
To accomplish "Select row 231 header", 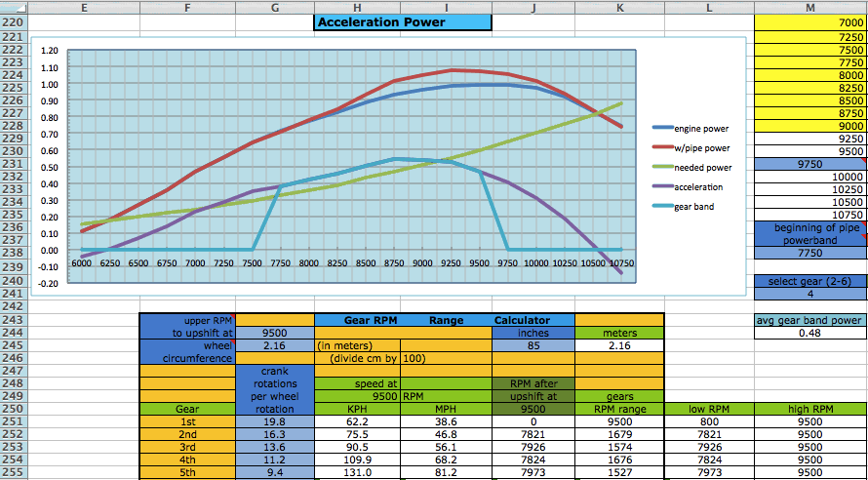I will coord(14,164).
